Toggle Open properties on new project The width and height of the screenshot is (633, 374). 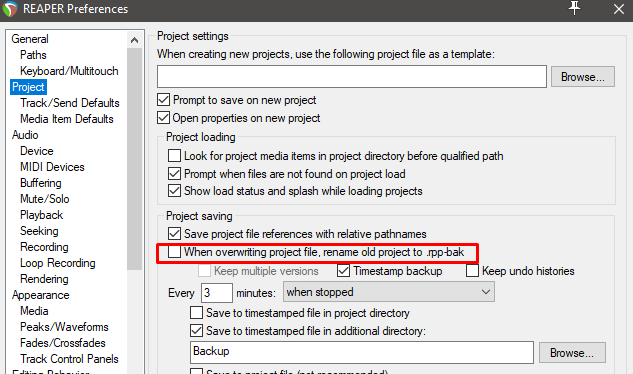pos(163,118)
